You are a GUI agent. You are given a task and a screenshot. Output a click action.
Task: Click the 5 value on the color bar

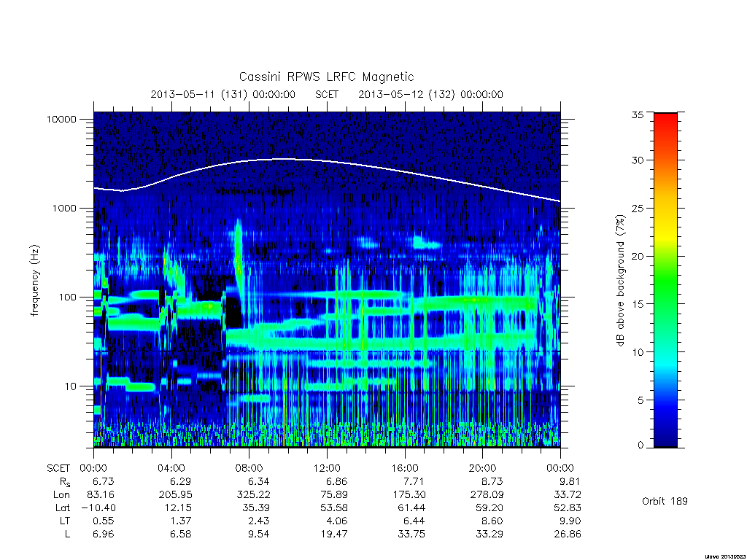click(640, 400)
